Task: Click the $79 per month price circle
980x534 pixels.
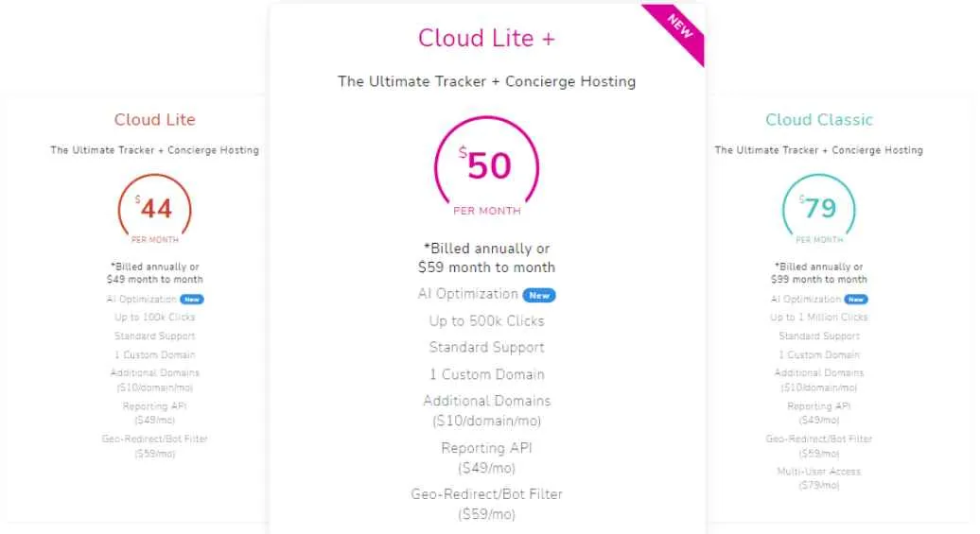Action: coord(818,208)
